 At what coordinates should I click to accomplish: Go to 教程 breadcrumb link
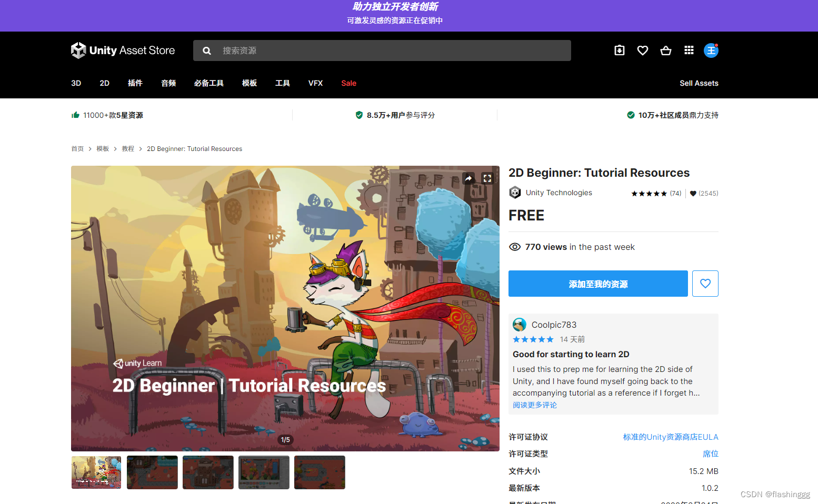tap(128, 149)
